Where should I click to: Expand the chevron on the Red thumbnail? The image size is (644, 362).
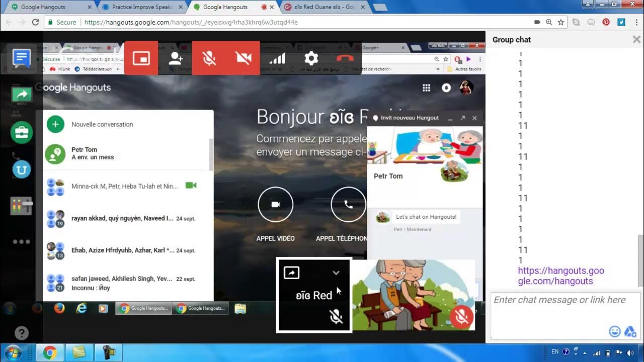(336, 273)
